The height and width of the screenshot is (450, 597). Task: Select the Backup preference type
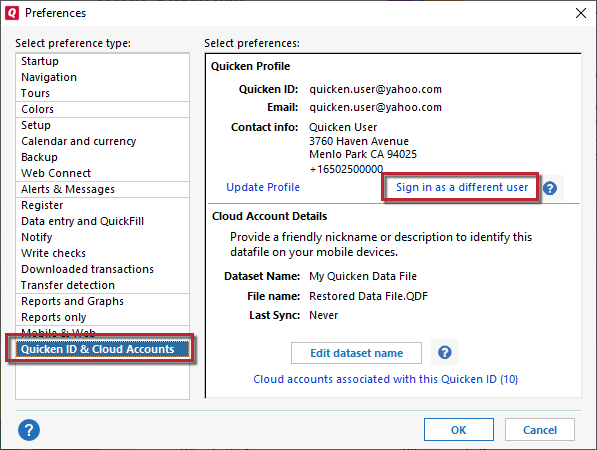(x=102, y=157)
